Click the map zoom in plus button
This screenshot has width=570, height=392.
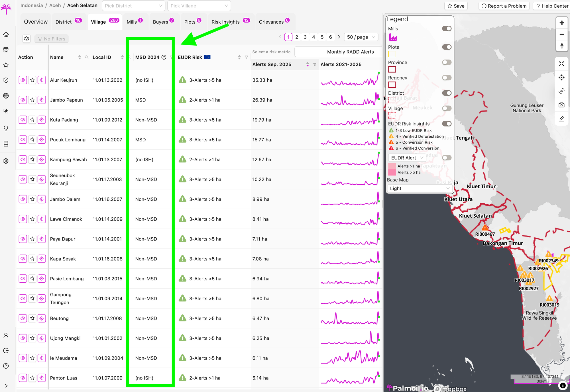tap(562, 23)
